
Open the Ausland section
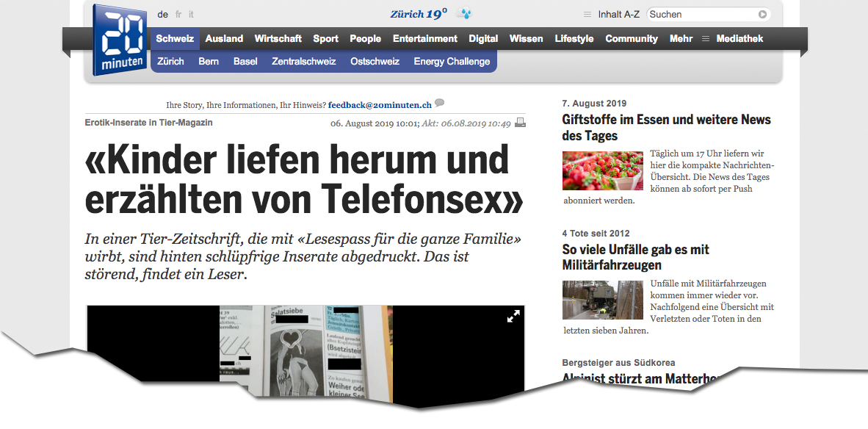click(224, 39)
